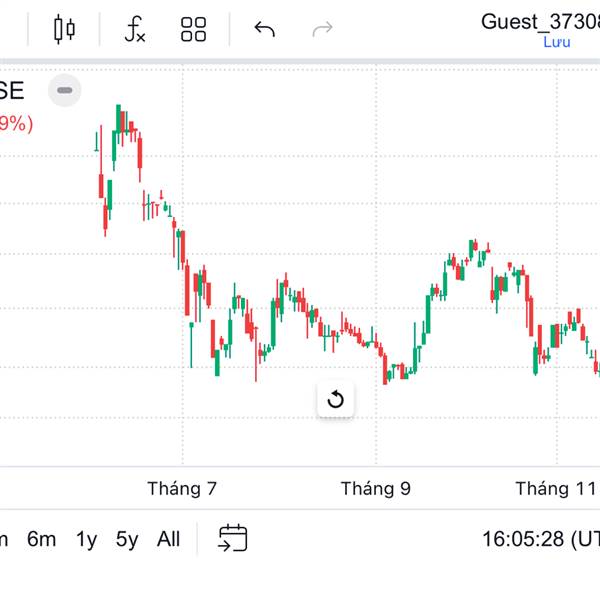The image size is (600, 600).
Task: Undo the last chart action
Action: click(264, 29)
